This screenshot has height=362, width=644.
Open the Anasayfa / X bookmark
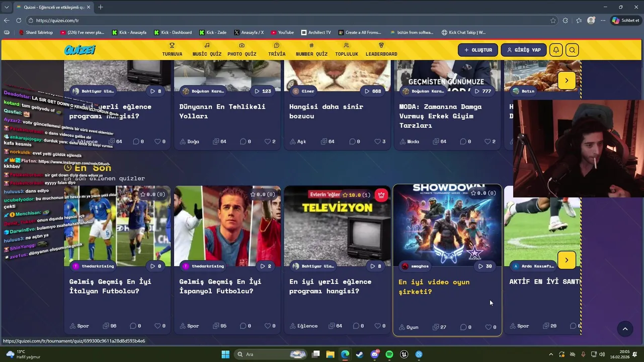(x=249, y=32)
